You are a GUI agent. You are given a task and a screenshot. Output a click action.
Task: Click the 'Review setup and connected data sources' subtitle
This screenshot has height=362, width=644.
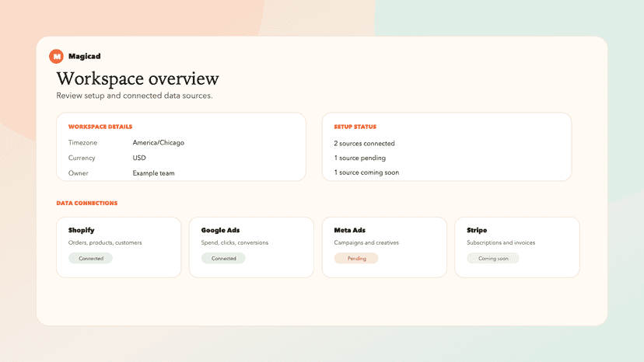(135, 96)
